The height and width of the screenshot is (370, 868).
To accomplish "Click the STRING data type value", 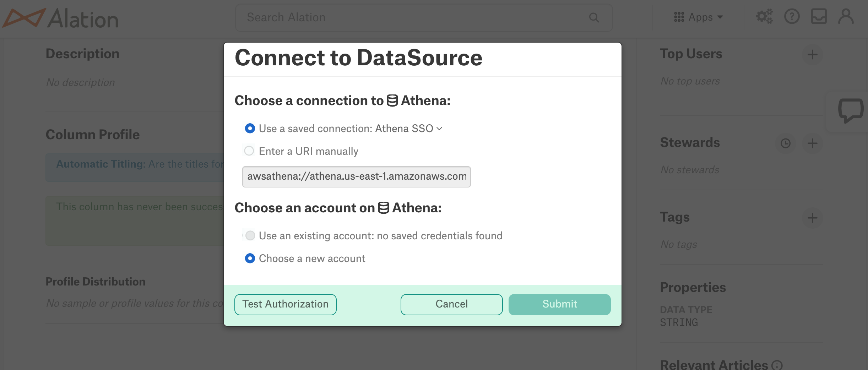I will click(x=679, y=322).
